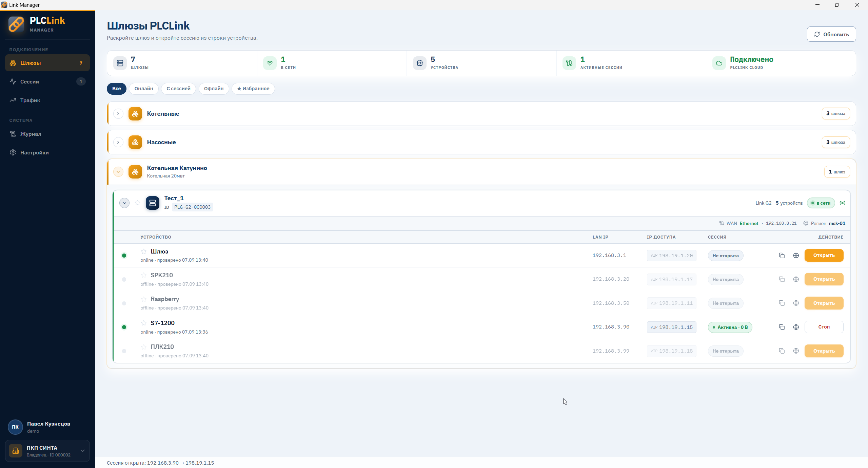
Task: Favorite the Тест_1 gateway star
Action: (x=137, y=203)
